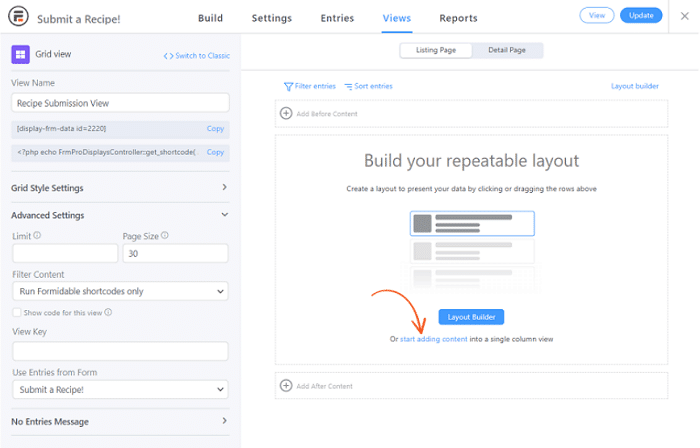Click info icon beside Show code for this view
This screenshot has height=448, width=700.
(108, 312)
